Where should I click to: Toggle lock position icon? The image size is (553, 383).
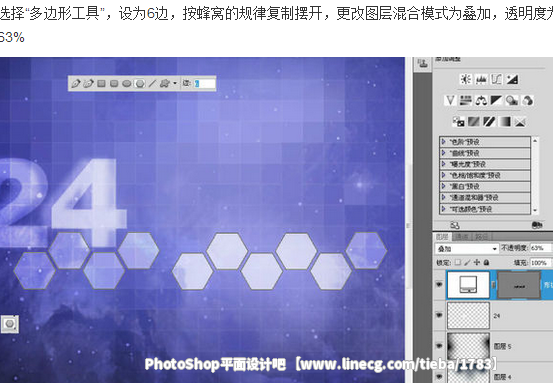coord(477,262)
